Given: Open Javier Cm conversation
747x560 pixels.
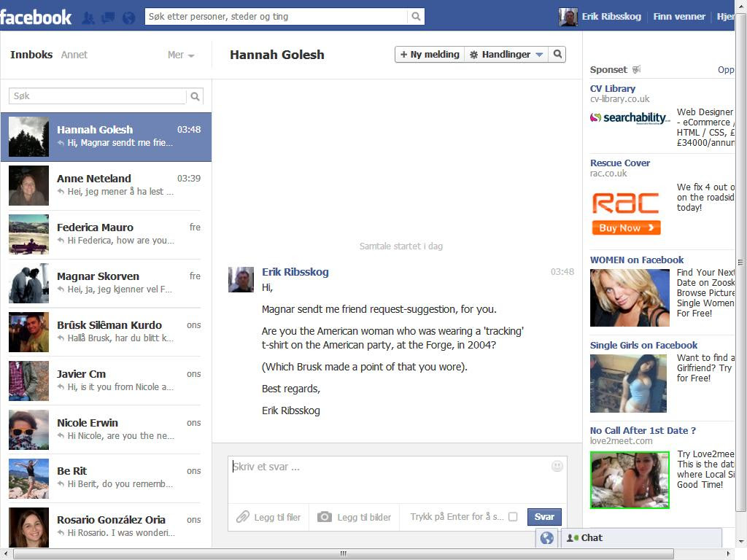Looking at the screenshot, I should 106,381.
